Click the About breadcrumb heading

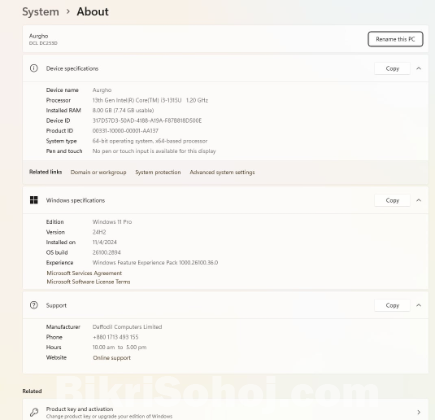pyautogui.click(x=93, y=12)
